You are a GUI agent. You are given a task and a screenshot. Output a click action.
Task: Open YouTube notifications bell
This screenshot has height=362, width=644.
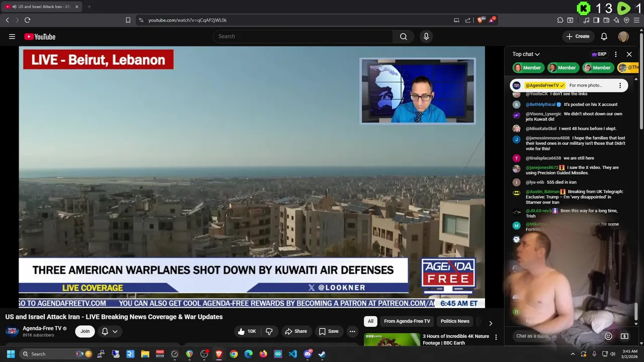tap(604, 36)
